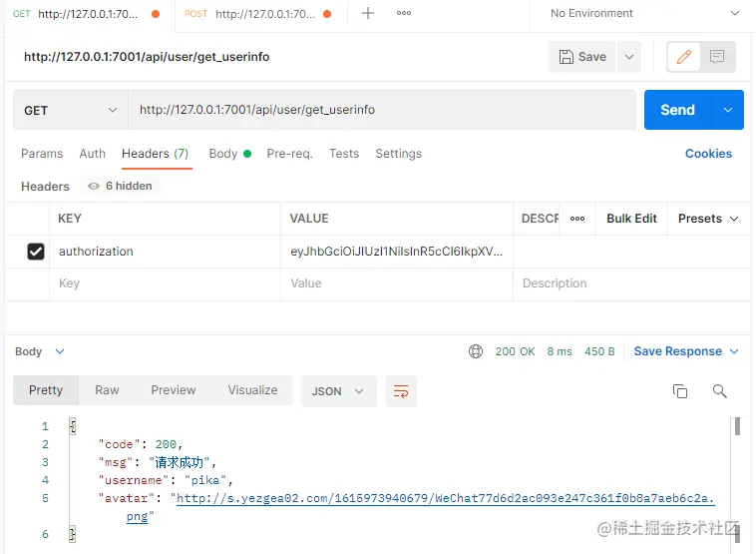
Task: Select the Preview view tab
Action: 174,390
